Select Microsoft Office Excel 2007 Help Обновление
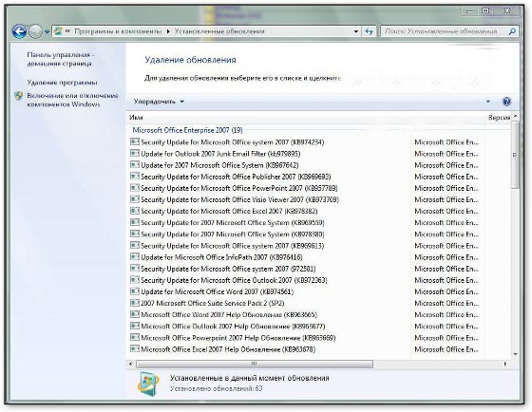 pos(228,349)
